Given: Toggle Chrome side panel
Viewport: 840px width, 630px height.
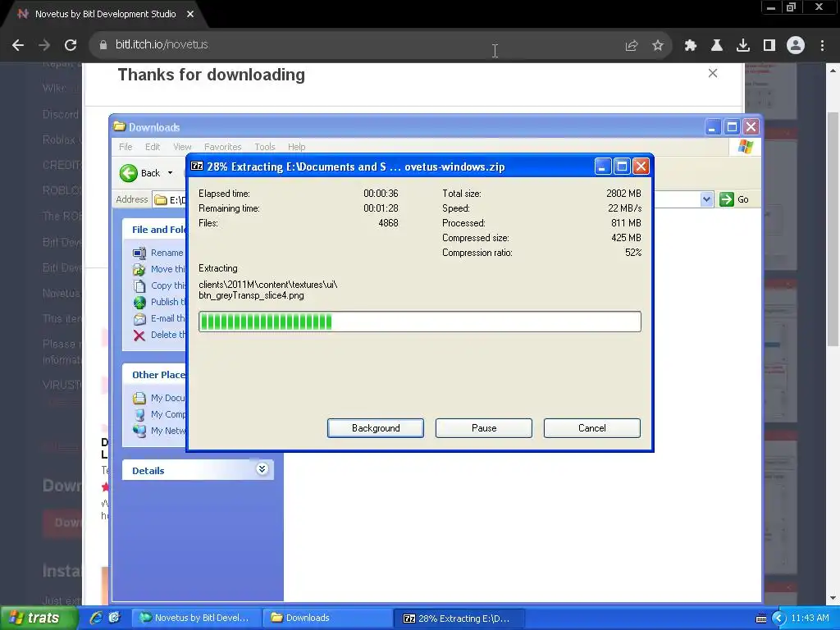Looking at the screenshot, I should pos(769,45).
